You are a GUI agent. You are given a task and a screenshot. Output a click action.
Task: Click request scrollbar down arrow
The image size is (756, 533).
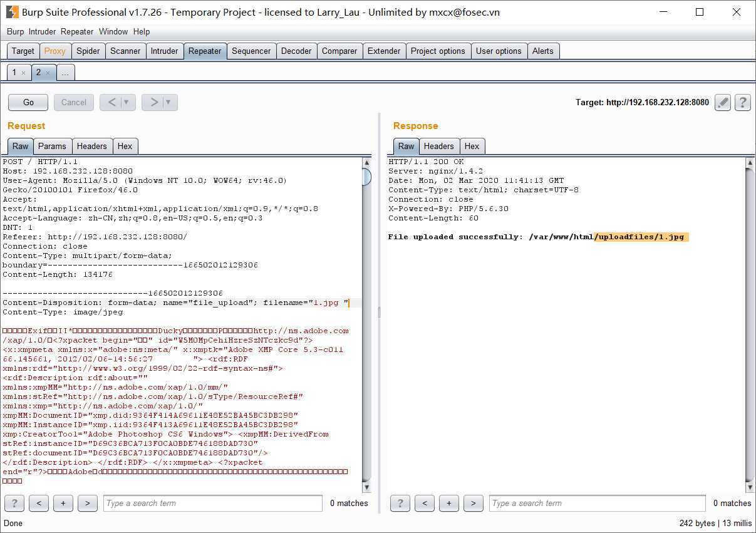click(366, 487)
